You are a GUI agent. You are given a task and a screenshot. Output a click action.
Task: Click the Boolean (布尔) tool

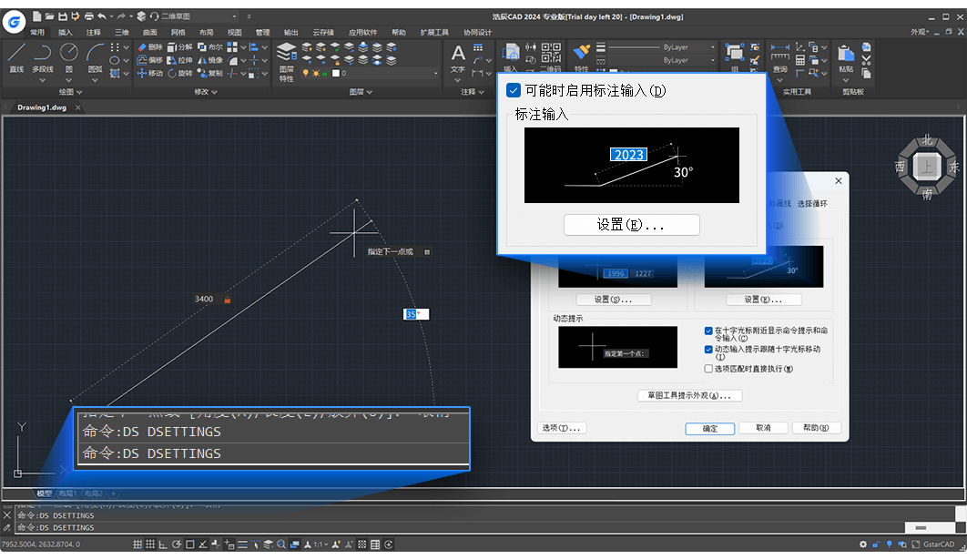(x=209, y=46)
